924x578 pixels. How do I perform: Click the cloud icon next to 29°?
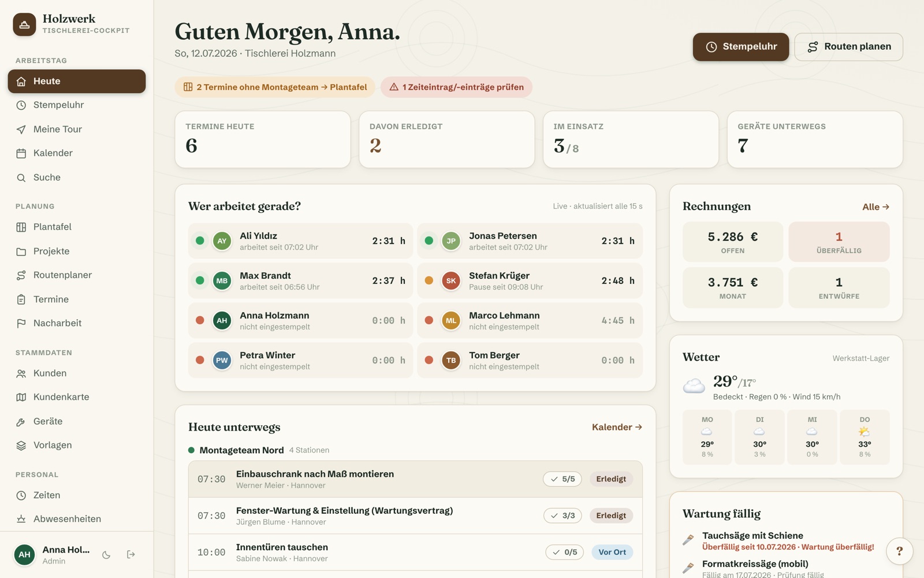[x=694, y=386]
